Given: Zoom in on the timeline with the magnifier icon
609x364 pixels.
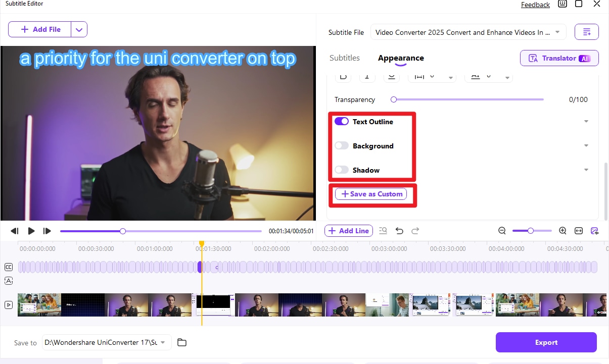Looking at the screenshot, I should coord(563,231).
